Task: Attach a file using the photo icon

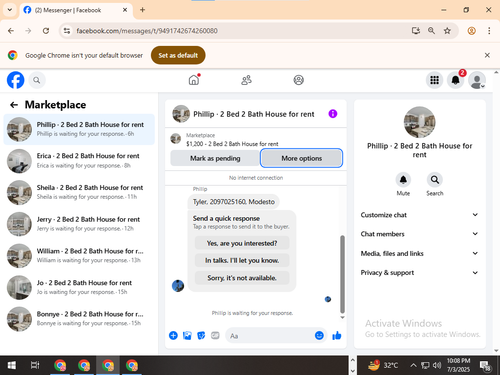Action: tap(187, 335)
